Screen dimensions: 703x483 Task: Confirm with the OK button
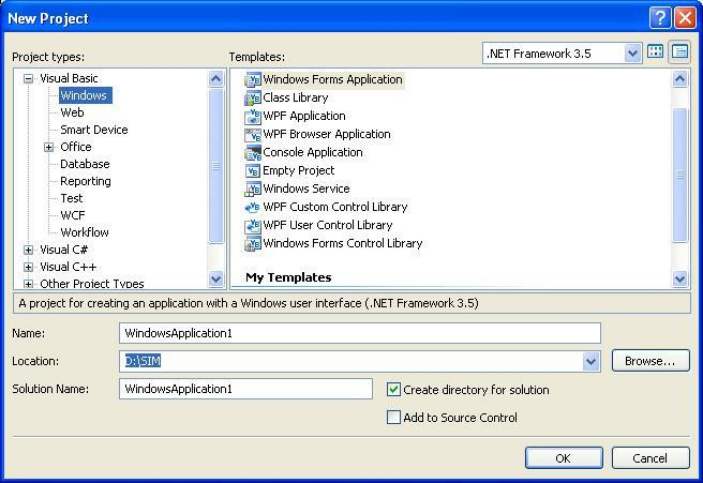click(x=564, y=458)
